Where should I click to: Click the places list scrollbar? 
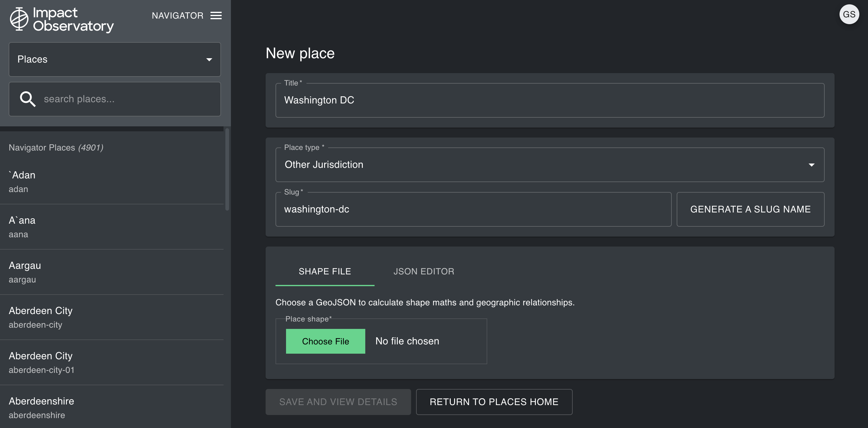tap(227, 169)
